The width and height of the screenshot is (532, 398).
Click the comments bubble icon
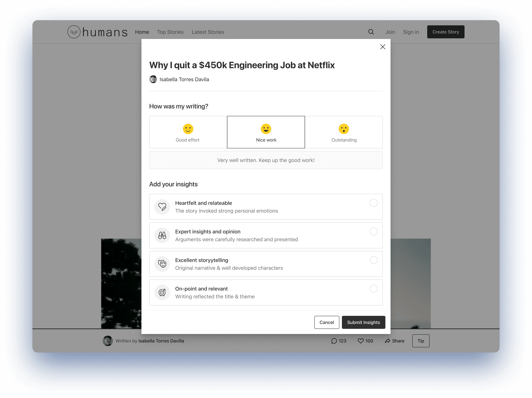tap(334, 341)
